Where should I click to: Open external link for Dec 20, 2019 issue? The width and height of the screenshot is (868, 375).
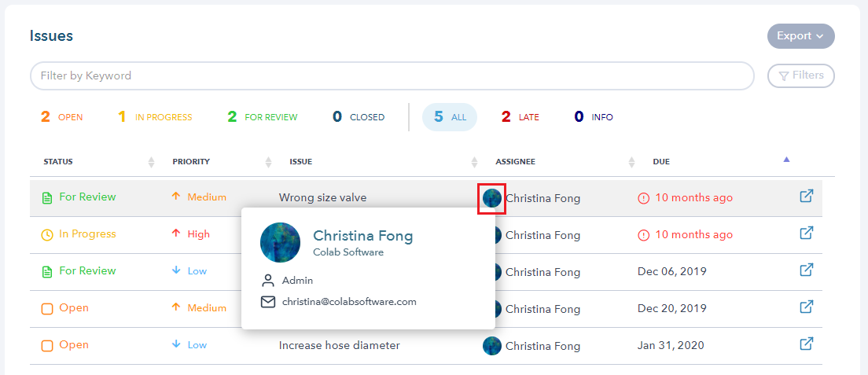807,307
